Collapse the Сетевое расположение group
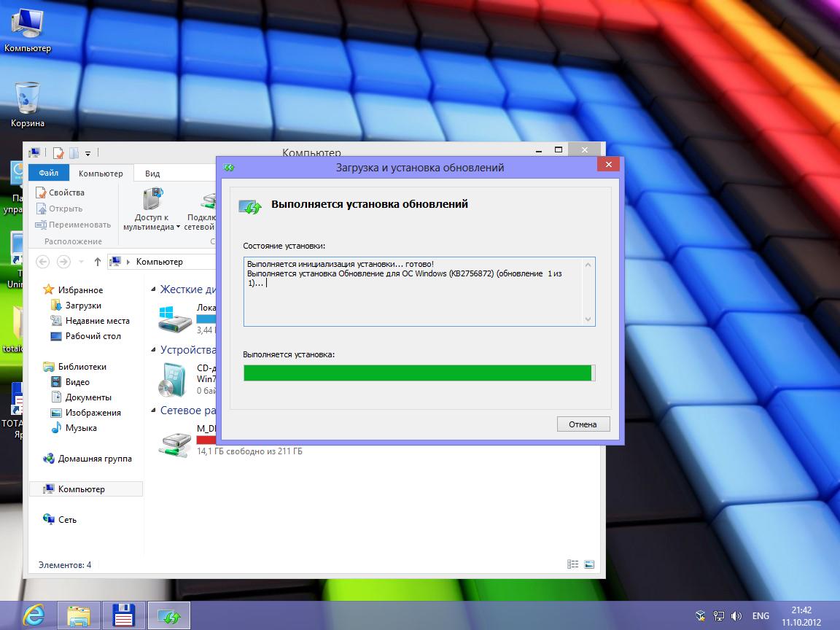840x630 pixels. click(x=153, y=411)
